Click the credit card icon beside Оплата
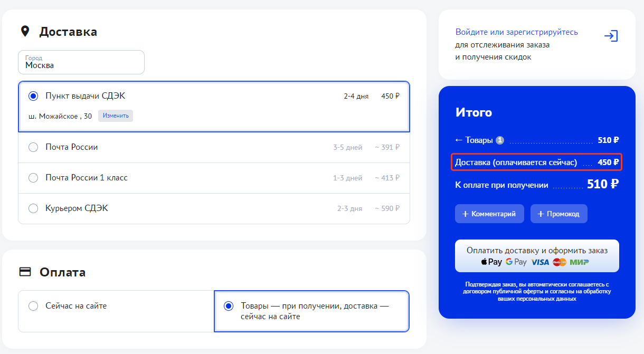 tap(25, 272)
